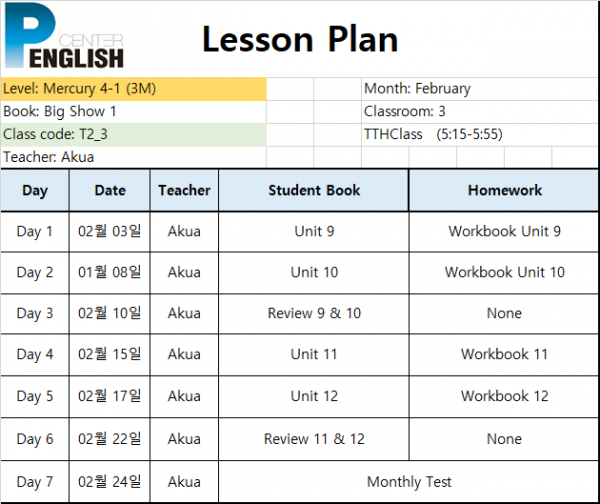
Task: Select the Homework column header
Action: 504,190
